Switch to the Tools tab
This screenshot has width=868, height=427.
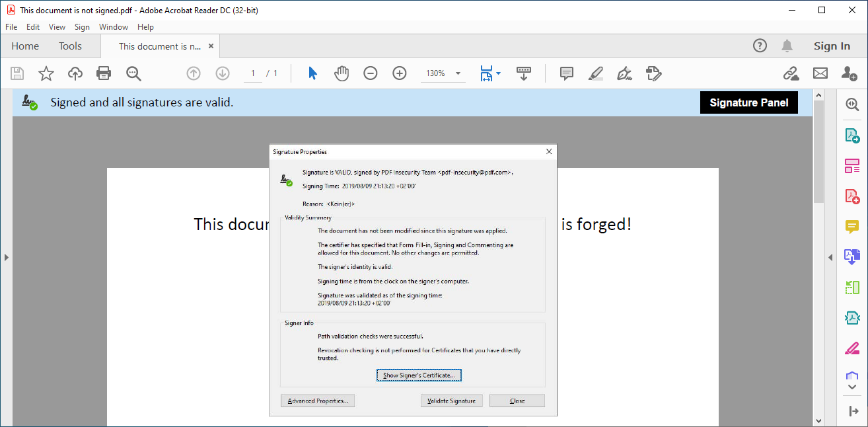pos(70,46)
